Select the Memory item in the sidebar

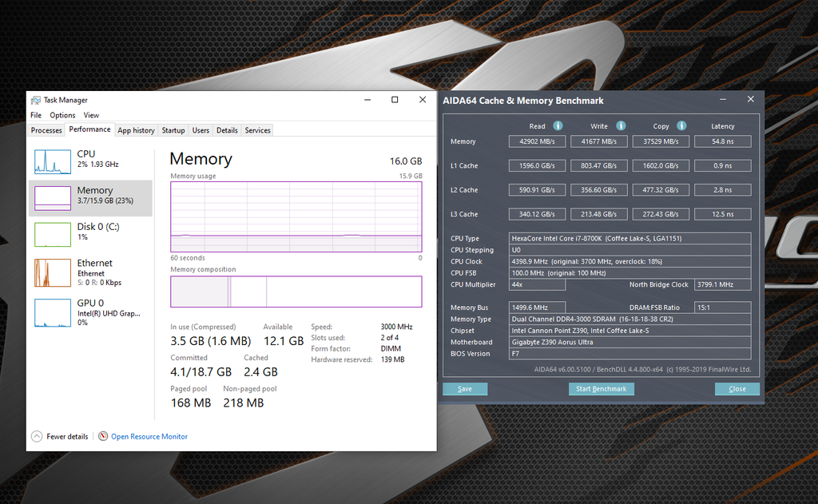click(x=91, y=198)
